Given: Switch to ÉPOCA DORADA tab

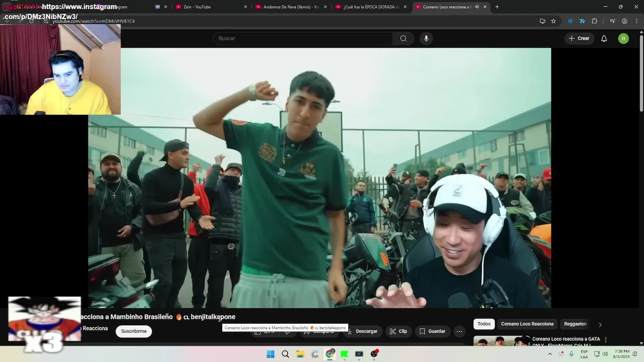Looking at the screenshot, I should tap(371, 7).
